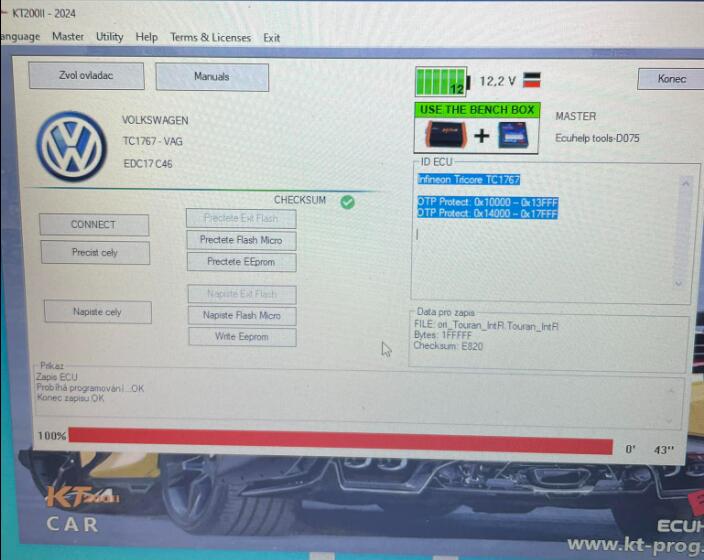Click the black-red flag icon
704x560 pixels.
coord(532,80)
